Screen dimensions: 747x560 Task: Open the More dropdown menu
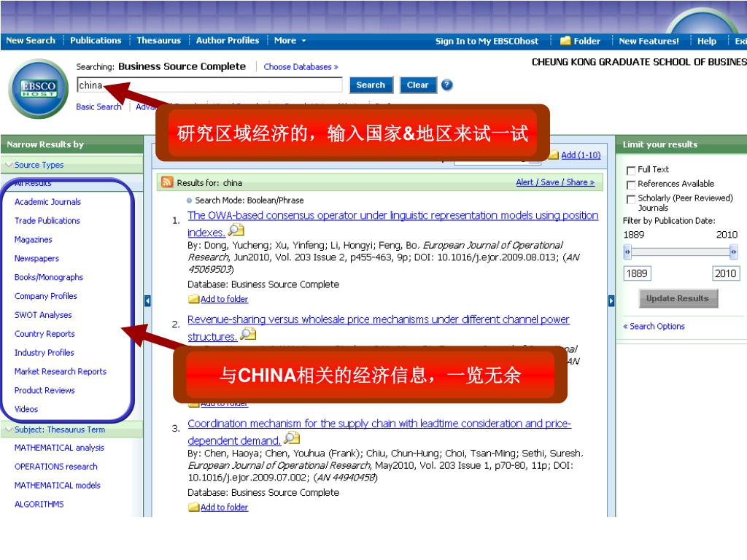[290, 41]
